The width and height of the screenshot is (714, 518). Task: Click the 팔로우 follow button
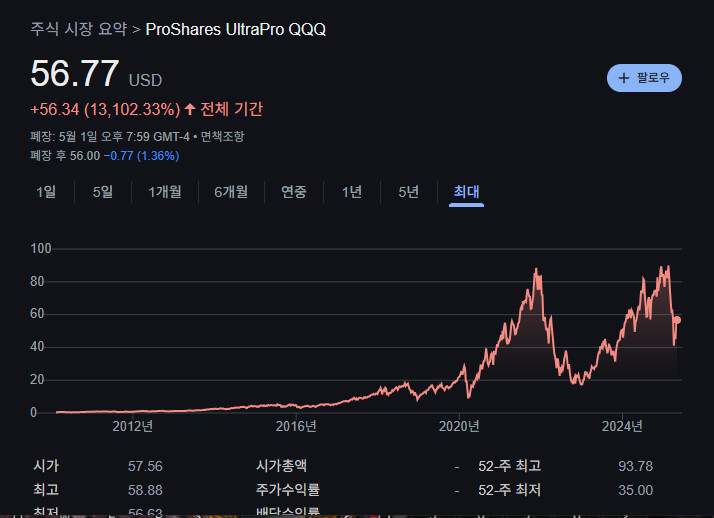click(x=644, y=78)
